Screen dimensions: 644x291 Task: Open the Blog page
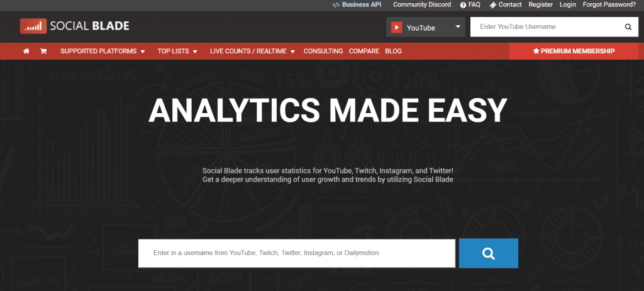click(x=394, y=52)
